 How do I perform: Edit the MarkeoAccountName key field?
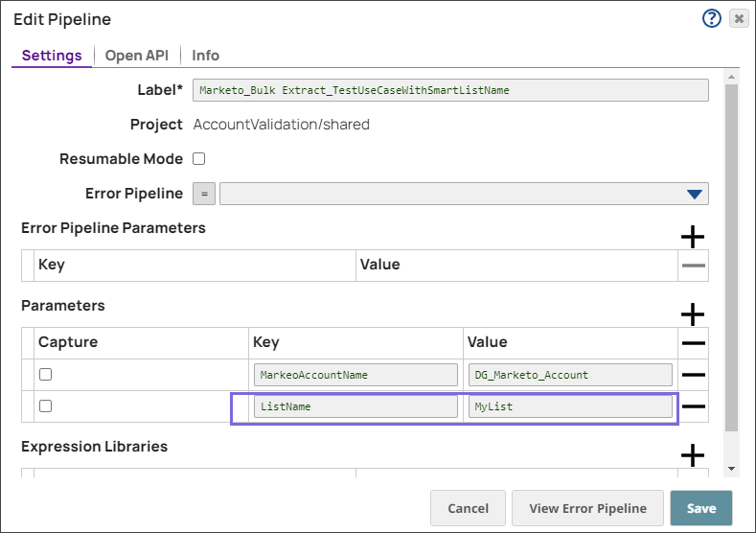coord(355,375)
